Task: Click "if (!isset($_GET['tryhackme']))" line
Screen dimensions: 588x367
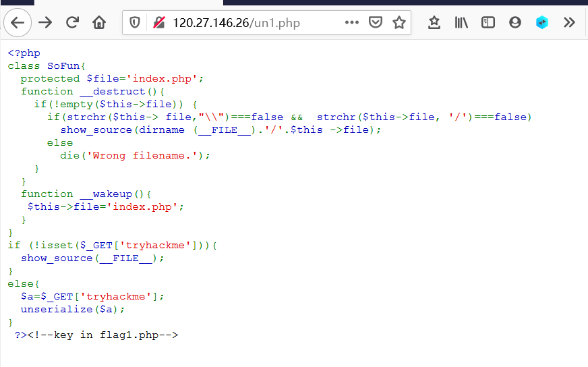Action: (113, 246)
